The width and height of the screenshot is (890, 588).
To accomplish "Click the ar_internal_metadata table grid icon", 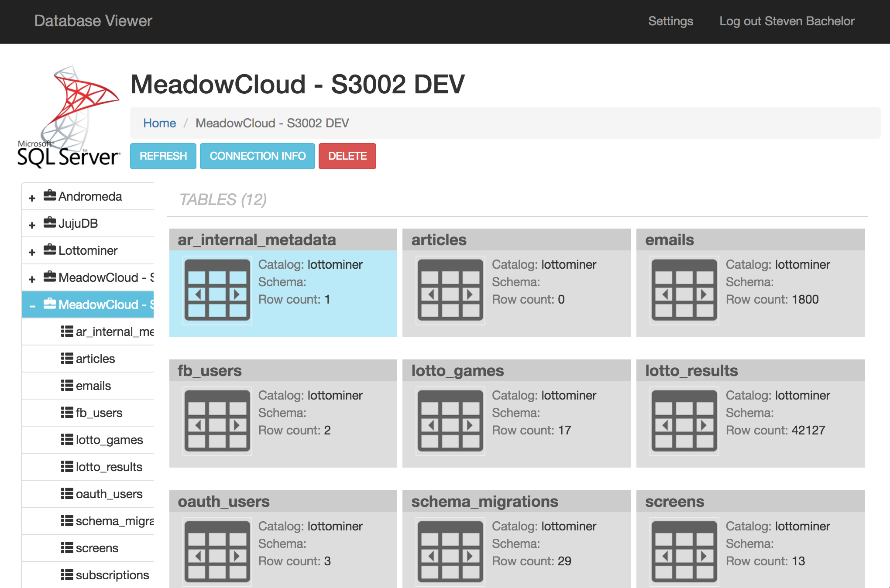I will 217,290.
